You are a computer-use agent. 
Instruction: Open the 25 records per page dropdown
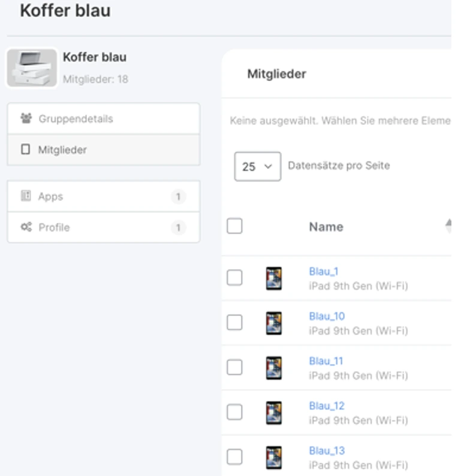(x=257, y=167)
